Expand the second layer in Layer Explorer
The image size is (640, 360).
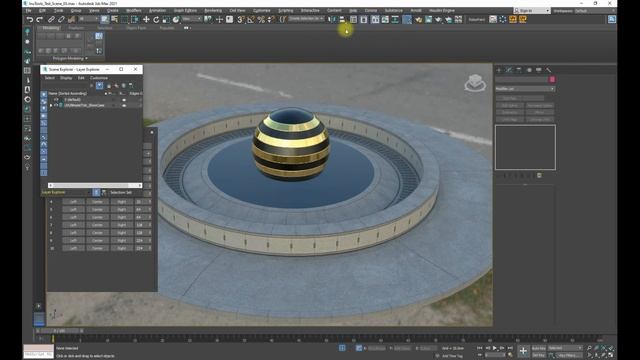click(x=51, y=105)
